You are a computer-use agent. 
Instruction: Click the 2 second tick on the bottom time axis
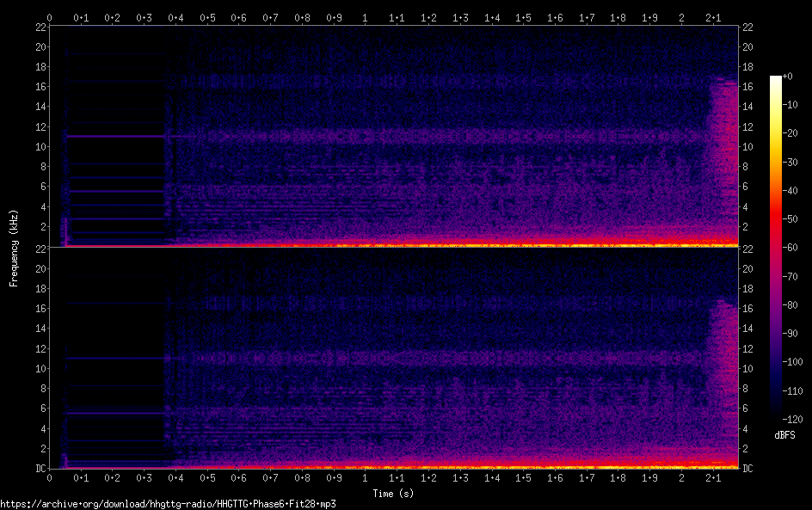point(682,479)
